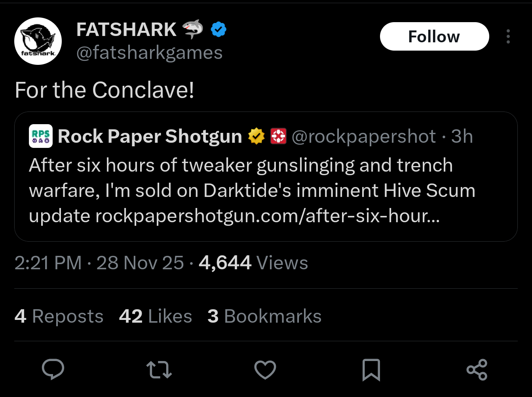Viewport: 532px width, 397px height.
Task: View the 42 Likes list
Action: pos(156,316)
